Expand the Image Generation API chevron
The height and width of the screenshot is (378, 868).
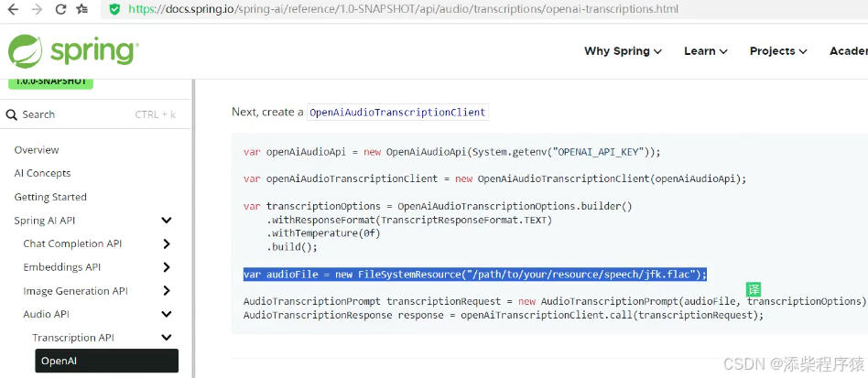(x=167, y=290)
